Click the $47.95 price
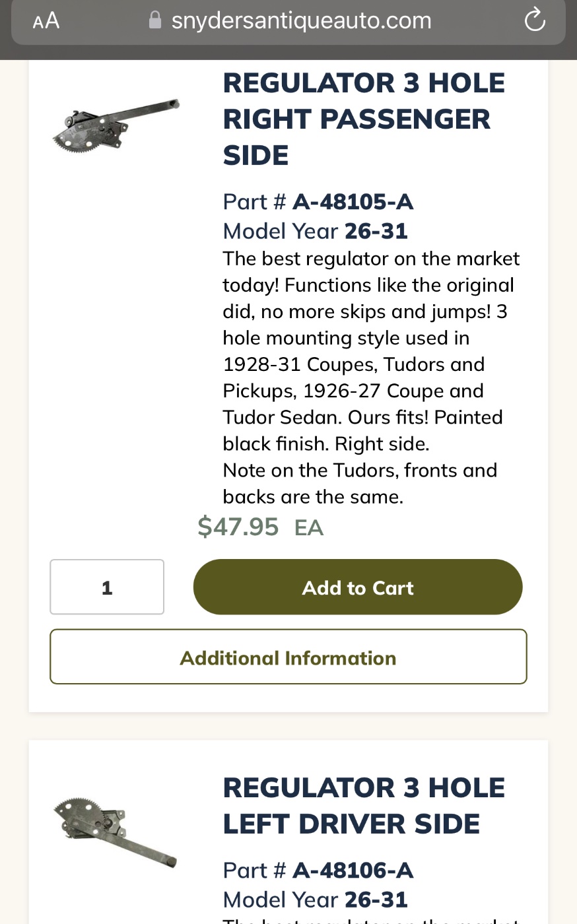Screen dimensions: 577x924 [x=238, y=527]
